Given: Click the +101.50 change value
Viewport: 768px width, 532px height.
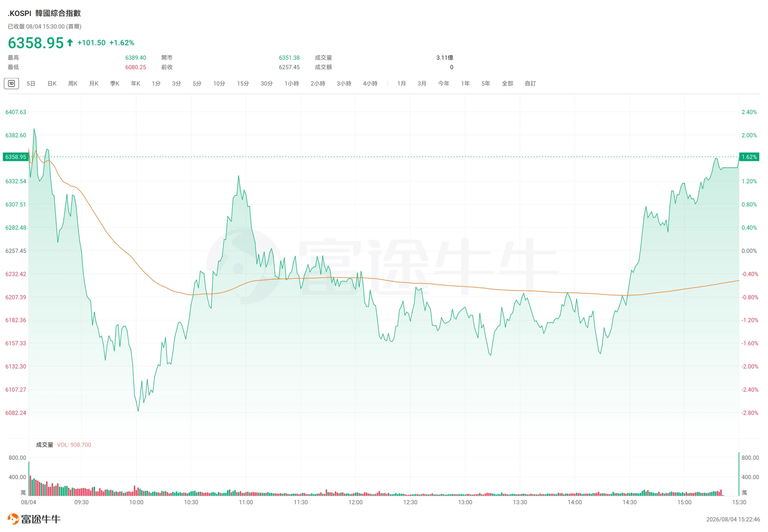Looking at the screenshot, I should click(91, 43).
